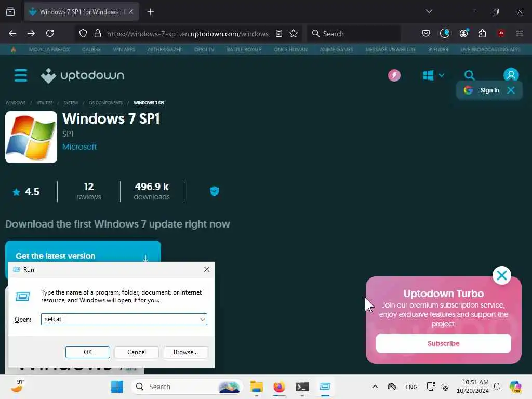Open Windows Start menu

pos(117,387)
